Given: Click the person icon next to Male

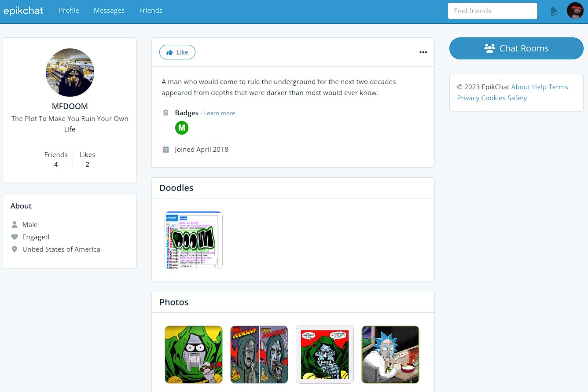Looking at the screenshot, I should [15, 225].
